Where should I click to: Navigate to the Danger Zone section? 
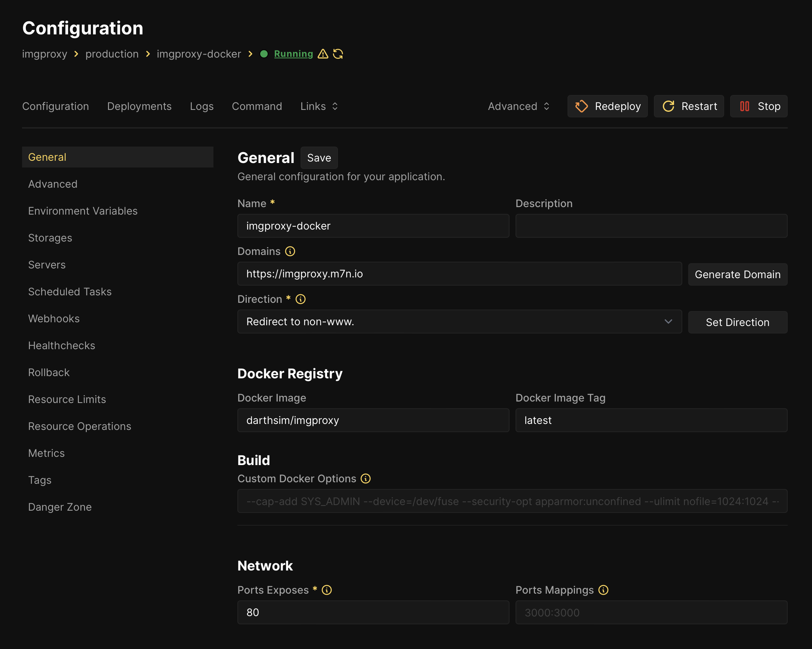(60, 507)
